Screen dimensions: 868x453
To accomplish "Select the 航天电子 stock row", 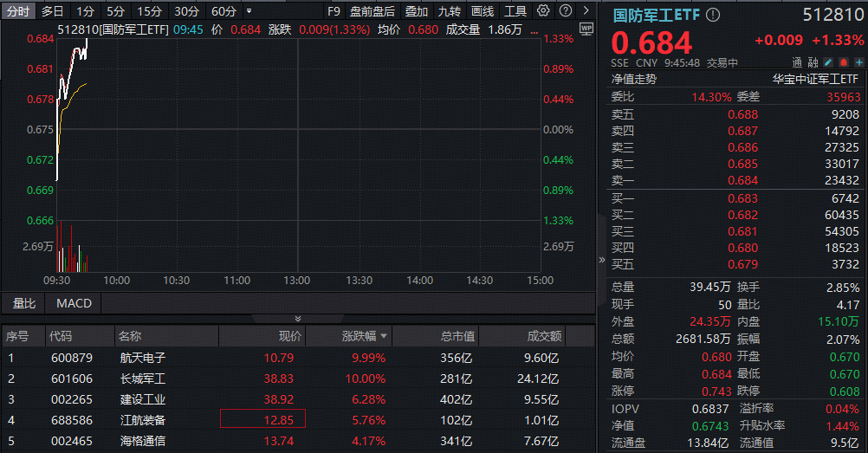I will click(298, 358).
